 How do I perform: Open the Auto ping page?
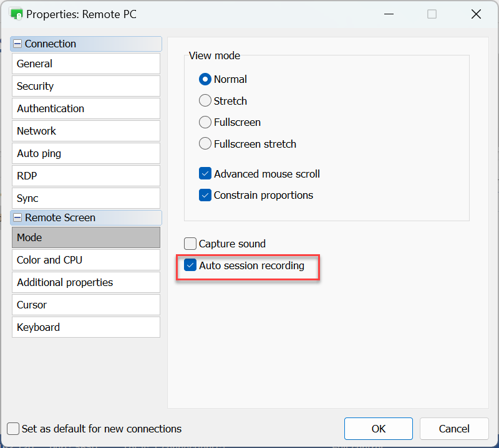click(x=85, y=153)
